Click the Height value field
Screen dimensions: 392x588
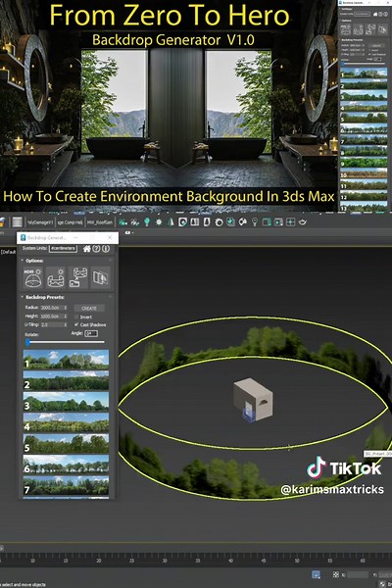[51, 317]
